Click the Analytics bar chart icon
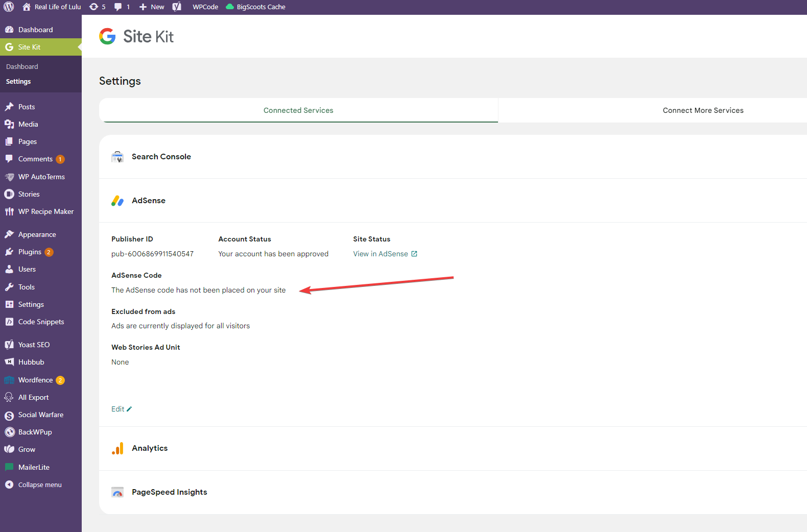The image size is (807, 532). tap(117, 448)
